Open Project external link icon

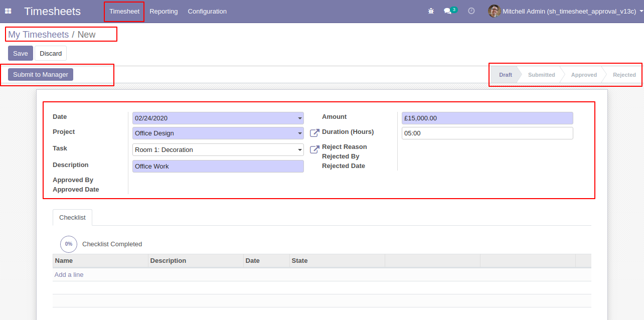click(314, 133)
